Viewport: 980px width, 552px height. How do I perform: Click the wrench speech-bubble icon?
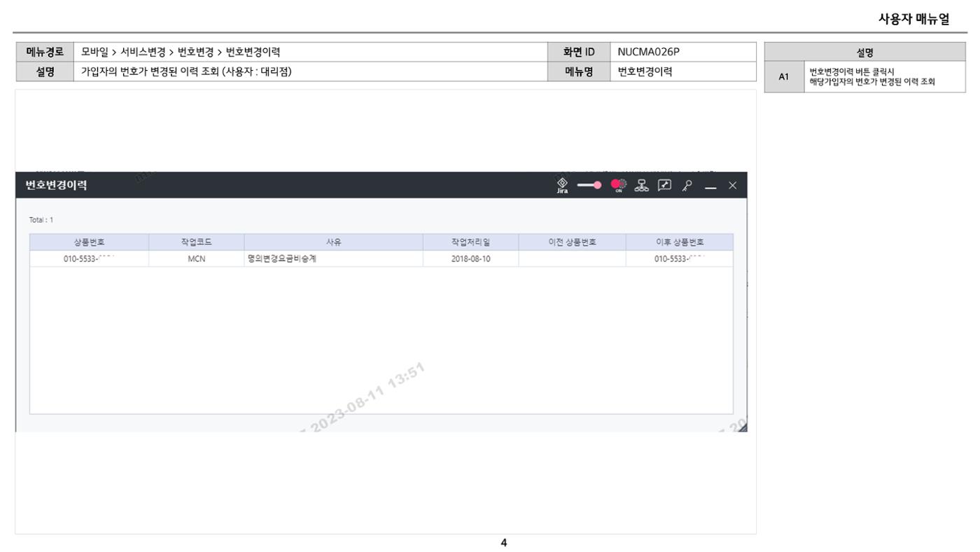pos(663,185)
